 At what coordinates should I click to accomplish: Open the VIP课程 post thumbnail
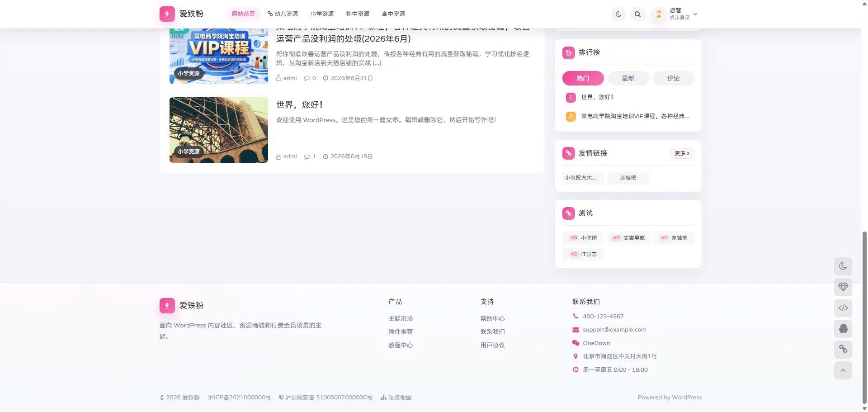[219, 56]
